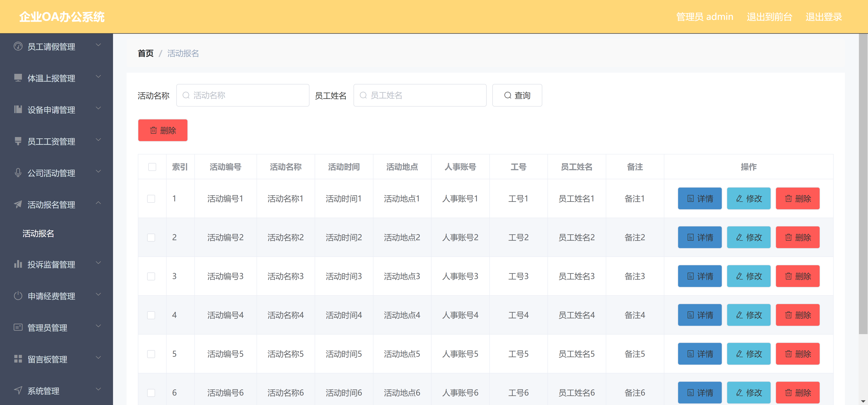Click the brush icon beside 员工工资管理
This screenshot has height=405, width=868.
point(18,141)
